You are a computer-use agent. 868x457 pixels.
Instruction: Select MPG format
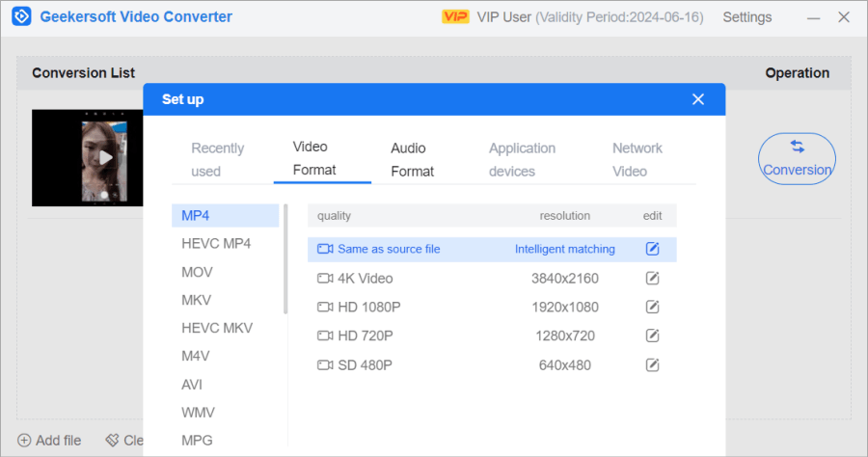pyautogui.click(x=197, y=441)
